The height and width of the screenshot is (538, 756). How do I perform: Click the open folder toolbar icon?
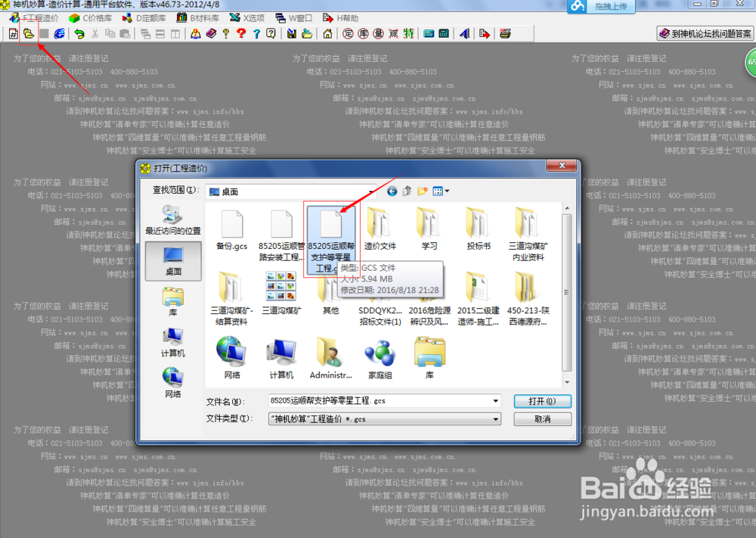coord(29,33)
